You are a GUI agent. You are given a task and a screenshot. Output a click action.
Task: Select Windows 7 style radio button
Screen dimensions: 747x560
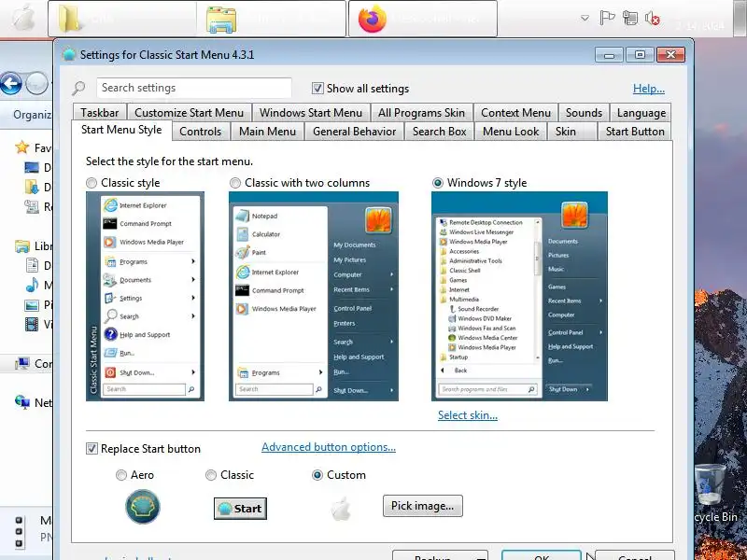(x=437, y=183)
